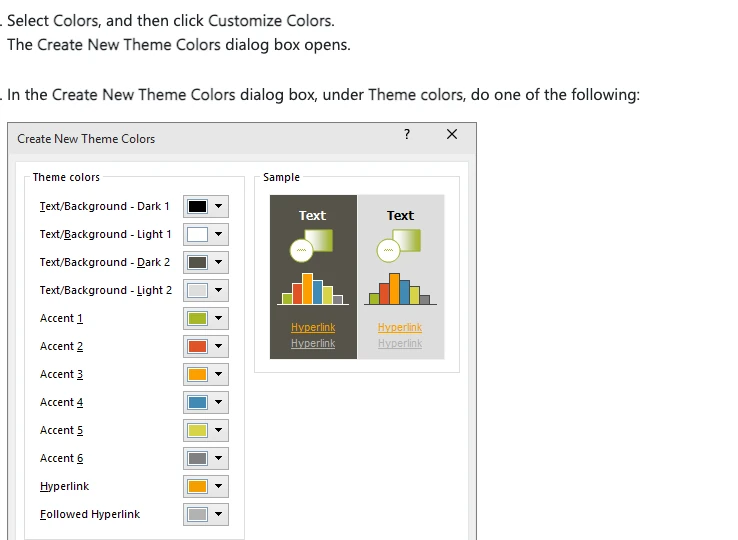The width and height of the screenshot is (738, 540).
Task: Close the Create New Theme Colors dialog
Action: [452, 134]
